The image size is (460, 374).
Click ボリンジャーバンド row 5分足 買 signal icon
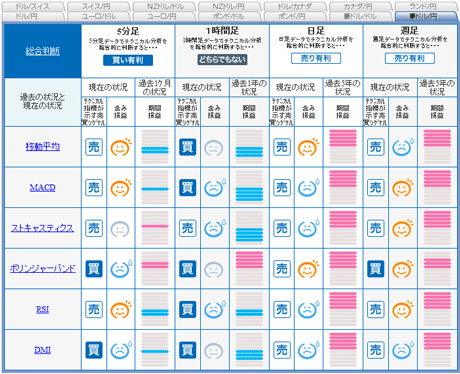pyautogui.click(x=94, y=269)
